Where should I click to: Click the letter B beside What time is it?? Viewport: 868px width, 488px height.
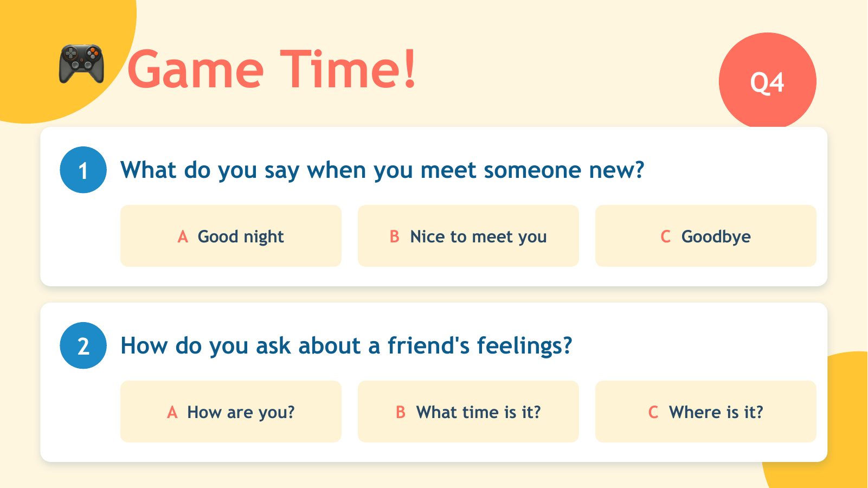coord(400,413)
